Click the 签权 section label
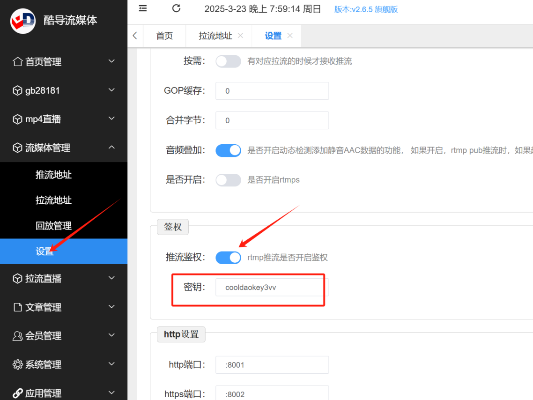This screenshot has height=400, width=533. pos(173,227)
